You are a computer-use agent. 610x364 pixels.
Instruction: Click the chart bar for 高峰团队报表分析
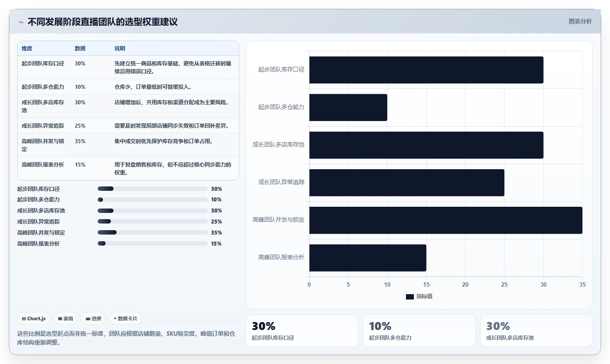[368, 258]
